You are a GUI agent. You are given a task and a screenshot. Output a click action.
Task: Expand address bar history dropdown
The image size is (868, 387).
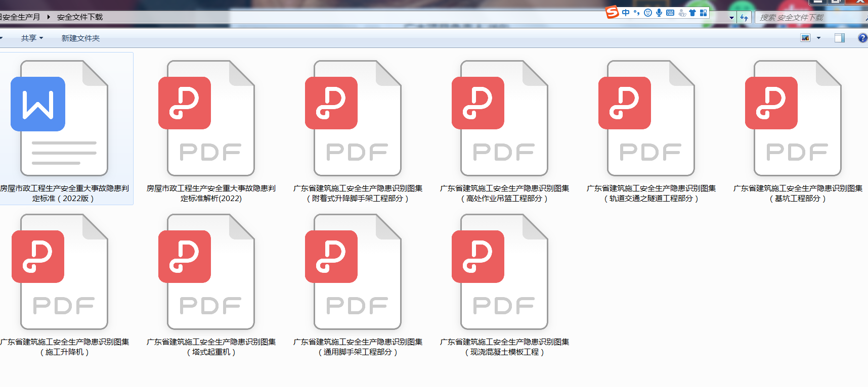point(731,18)
